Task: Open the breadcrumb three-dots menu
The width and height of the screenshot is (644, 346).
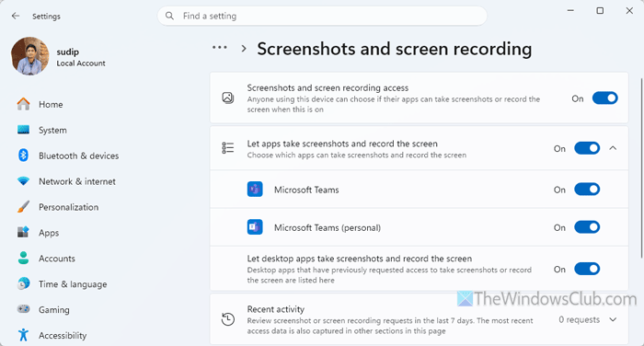Action: [220, 48]
